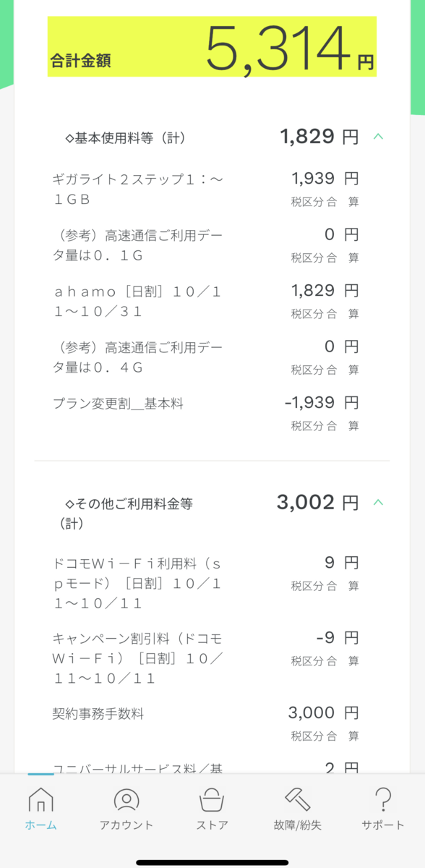Image resolution: width=425 pixels, height=868 pixels.
Task: Select the サポート tab label
Action: (383, 825)
